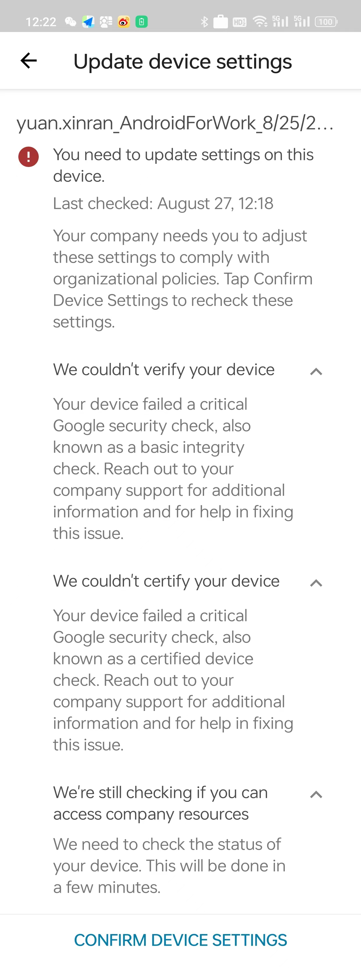361x980 pixels.
Task: Tap the blue paper-plane notification icon
Action: pyautogui.click(x=88, y=22)
